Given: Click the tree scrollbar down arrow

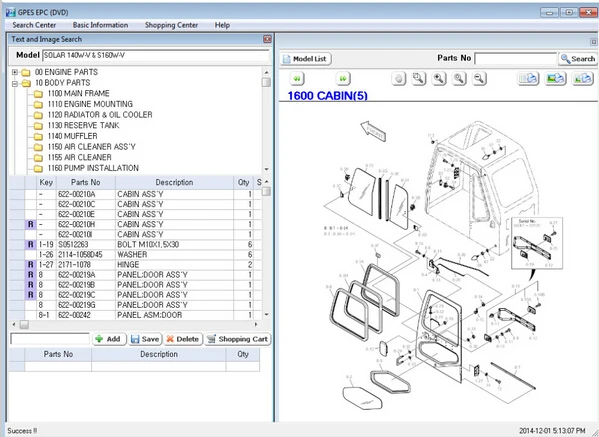Looking at the screenshot, I should [x=266, y=169].
